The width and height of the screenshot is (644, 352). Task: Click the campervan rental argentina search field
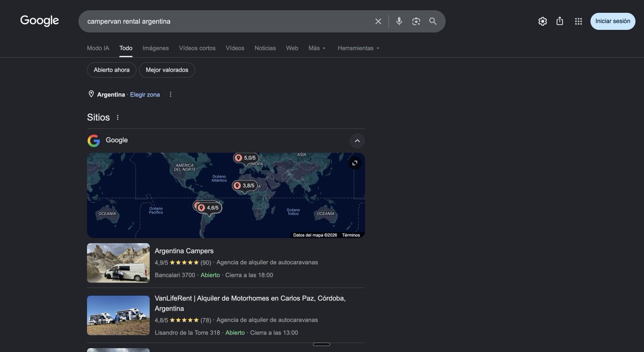tap(228, 21)
